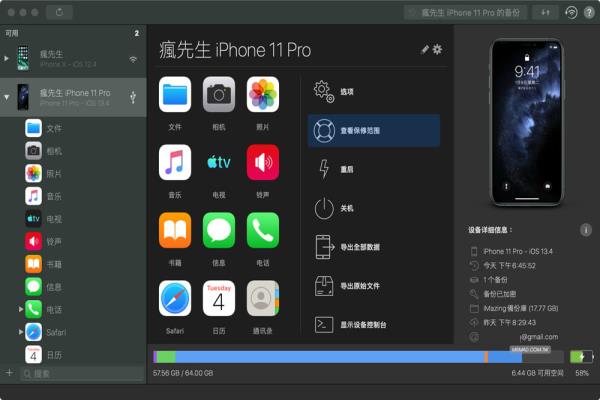
Task: Click the refresh button in title bar
Action: click(59, 12)
